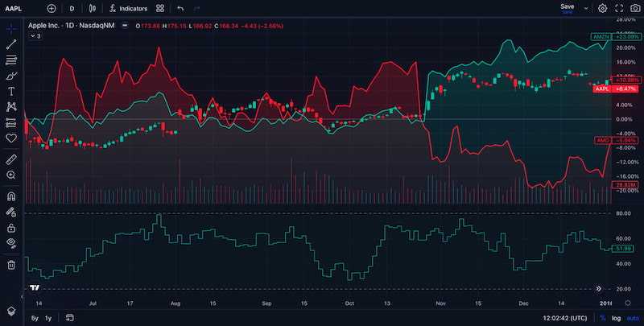Screen dimensions: 644x326
Task: Toggle stay in drawing mode
Action: 11,213
